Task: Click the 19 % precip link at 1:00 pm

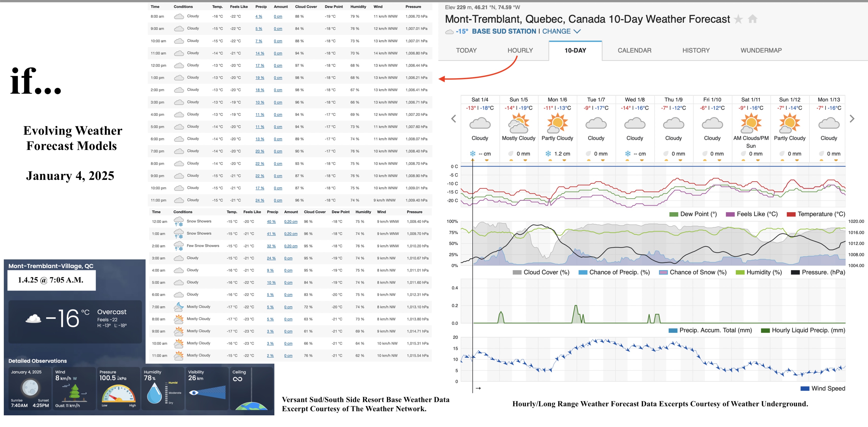Action: pos(259,77)
